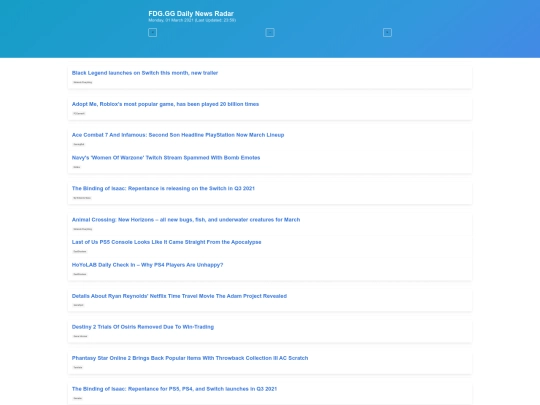Click source tag under HoYoLAB headline
Image resolution: width=540 pixels, height=405 pixels.
pyautogui.click(x=80, y=274)
